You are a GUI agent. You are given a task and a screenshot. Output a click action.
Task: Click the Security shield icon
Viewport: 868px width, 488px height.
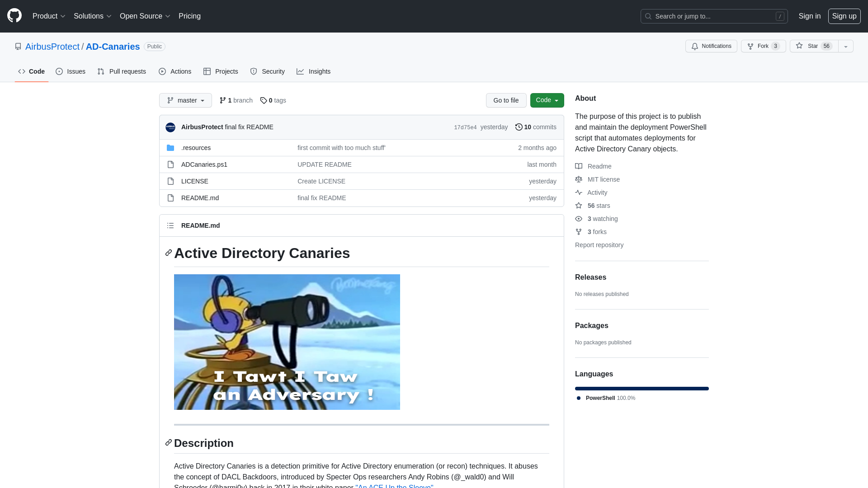tap(253, 71)
